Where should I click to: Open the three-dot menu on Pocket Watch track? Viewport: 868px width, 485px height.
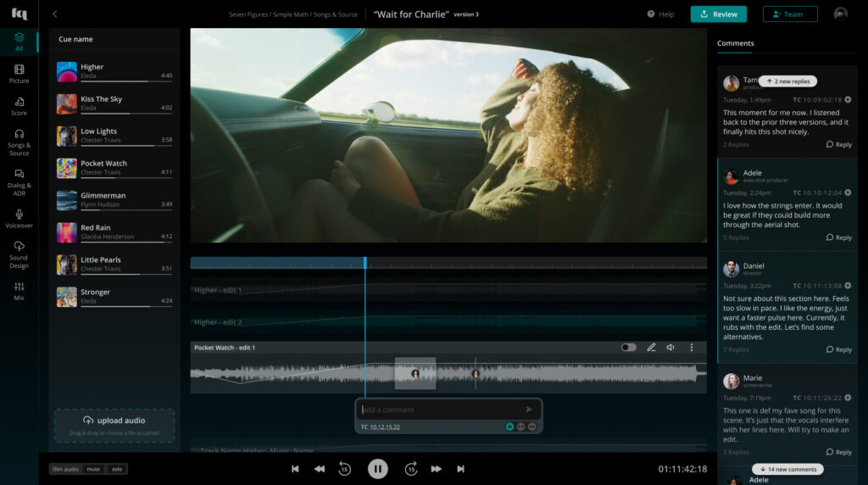pos(692,348)
